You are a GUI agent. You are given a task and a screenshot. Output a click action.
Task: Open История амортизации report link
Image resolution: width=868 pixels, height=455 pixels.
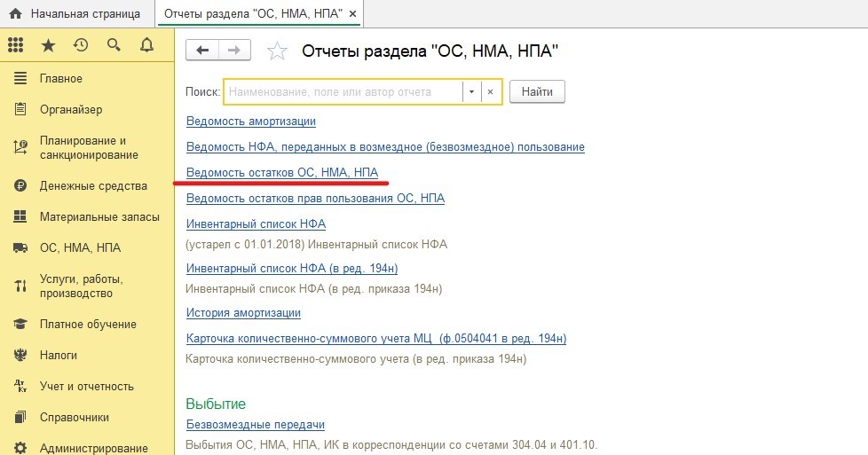point(243,312)
